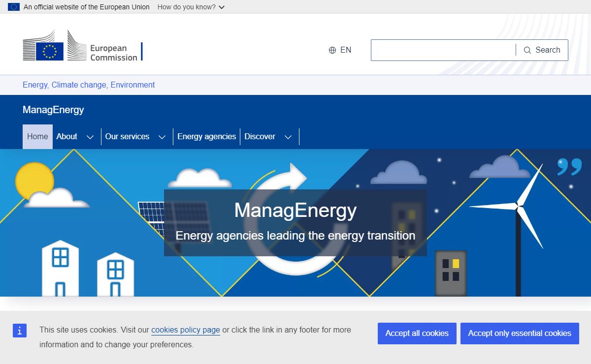
Task: Click the European Commission logo
Action: click(x=83, y=46)
